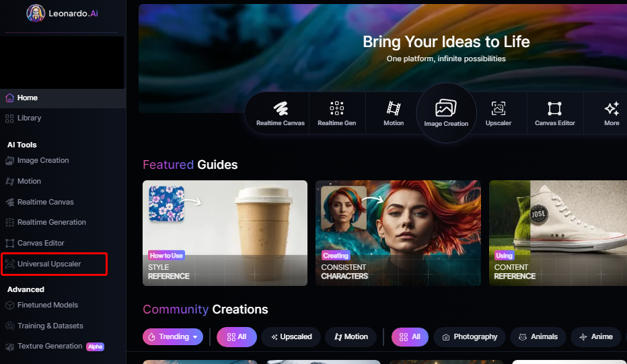This screenshot has height=364, width=627.
Task: Select the Animals category filter
Action: point(538,337)
